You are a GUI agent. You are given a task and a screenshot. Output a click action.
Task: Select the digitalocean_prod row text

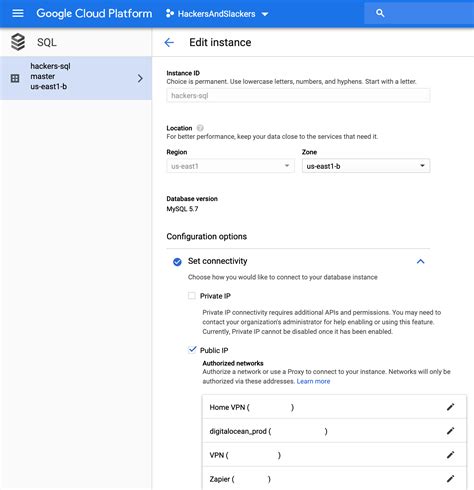pos(268,431)
